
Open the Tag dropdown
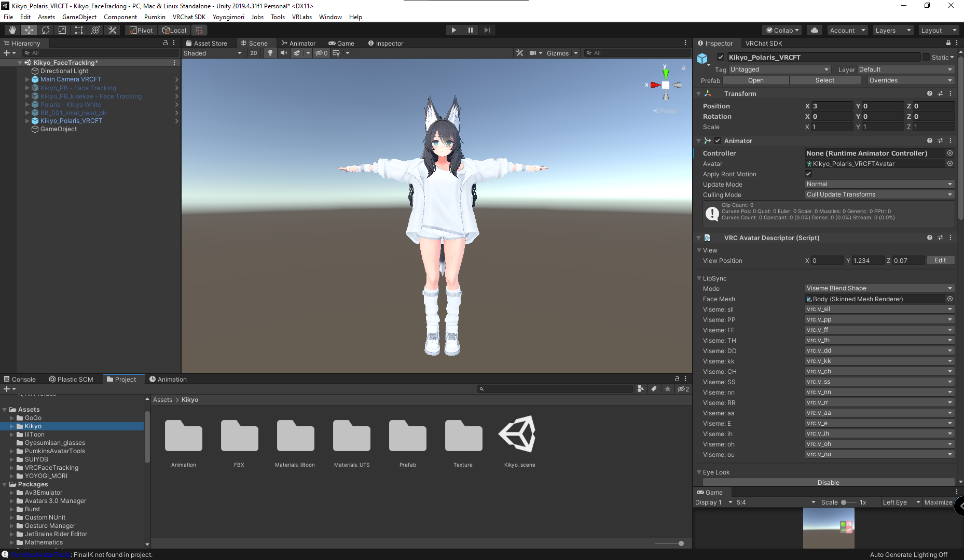[779, 69]
